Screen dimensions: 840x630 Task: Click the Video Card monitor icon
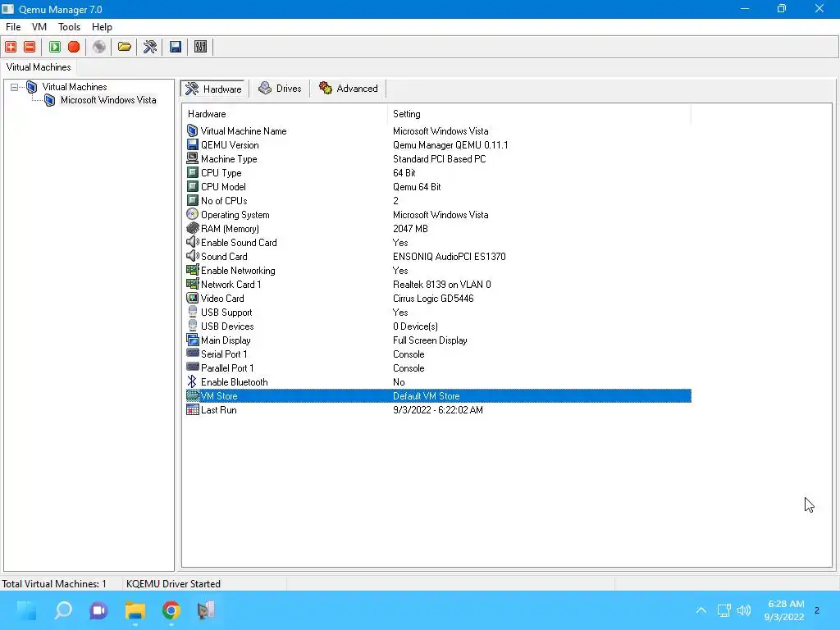(x=192, y=298)
